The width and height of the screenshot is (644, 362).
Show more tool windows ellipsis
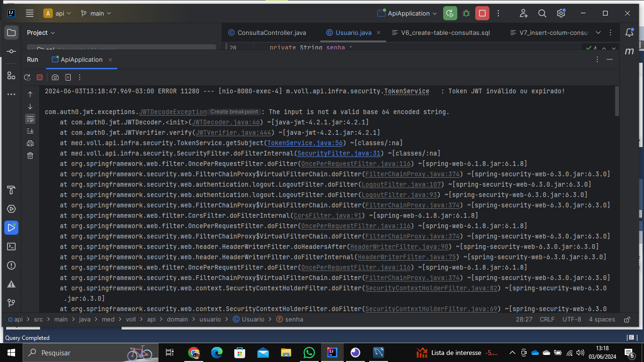coord(11,94)
